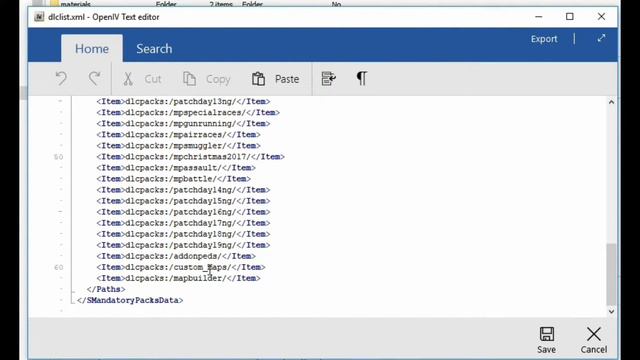Maximize the OpenIV Text editor window
Image resolution: width=640 pixels, height=360 pixels.
pyautogui.click(x=570, y=17)
